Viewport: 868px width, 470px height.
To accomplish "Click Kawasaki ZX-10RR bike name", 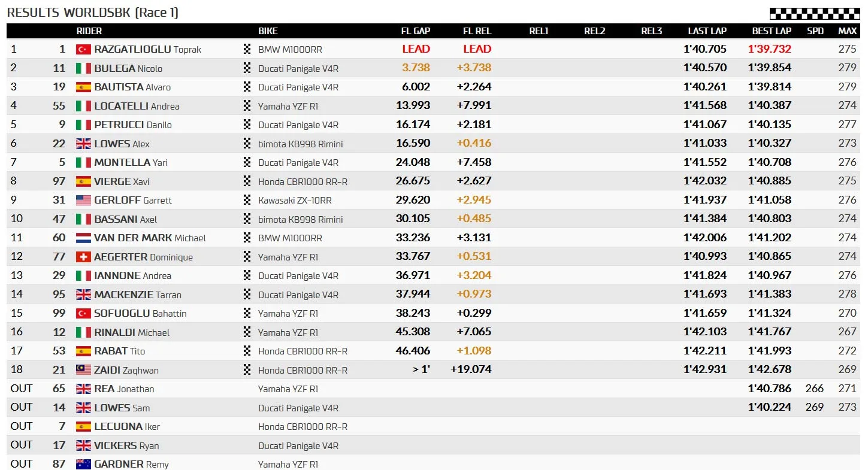I will click(x=295, y=200).
